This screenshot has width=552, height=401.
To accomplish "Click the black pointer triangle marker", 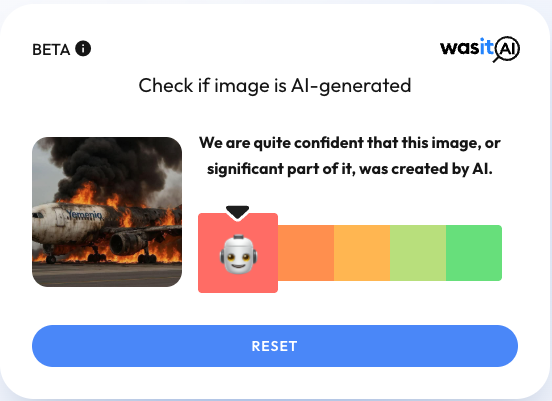I will click(x=238, y=212).
